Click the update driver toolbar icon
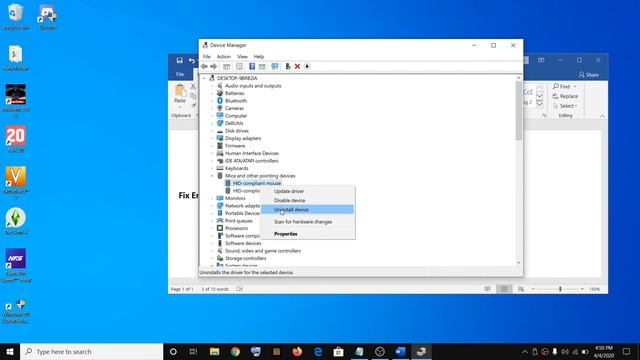The image size is (640, 360). tap(288, 67)
